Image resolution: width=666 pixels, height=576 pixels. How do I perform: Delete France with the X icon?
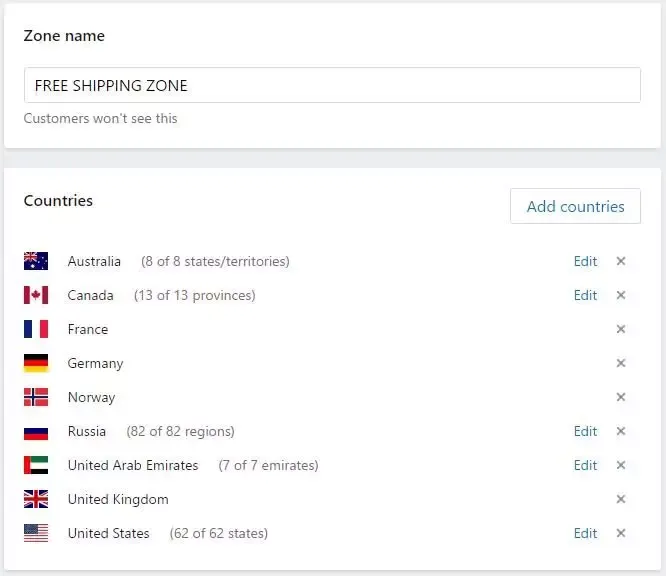(x=621, y=329)
